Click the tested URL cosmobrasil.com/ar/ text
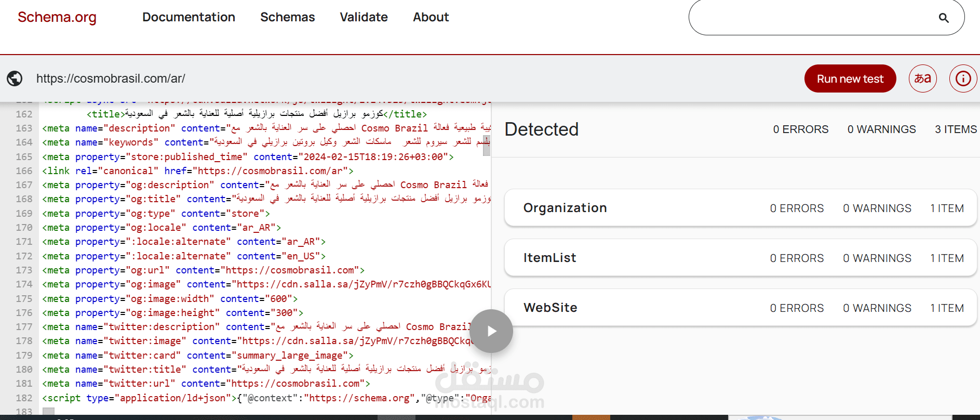The image size is (980, 420). point(111,78)
